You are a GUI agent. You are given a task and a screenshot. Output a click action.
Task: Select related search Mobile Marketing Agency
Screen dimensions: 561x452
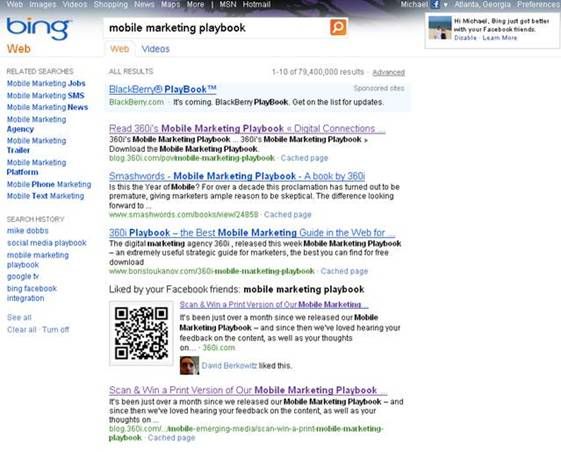[x=36, y=124]
